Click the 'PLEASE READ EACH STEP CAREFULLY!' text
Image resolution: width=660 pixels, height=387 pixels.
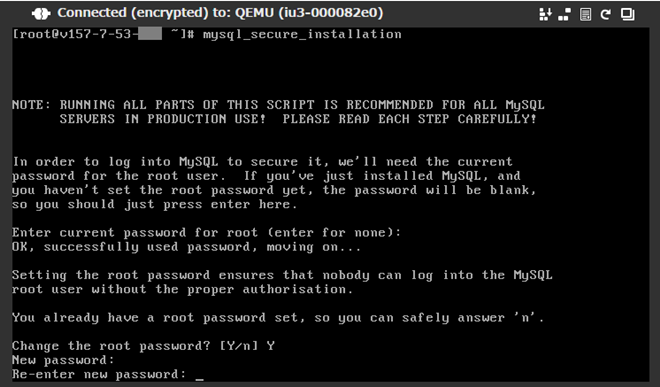410,119
